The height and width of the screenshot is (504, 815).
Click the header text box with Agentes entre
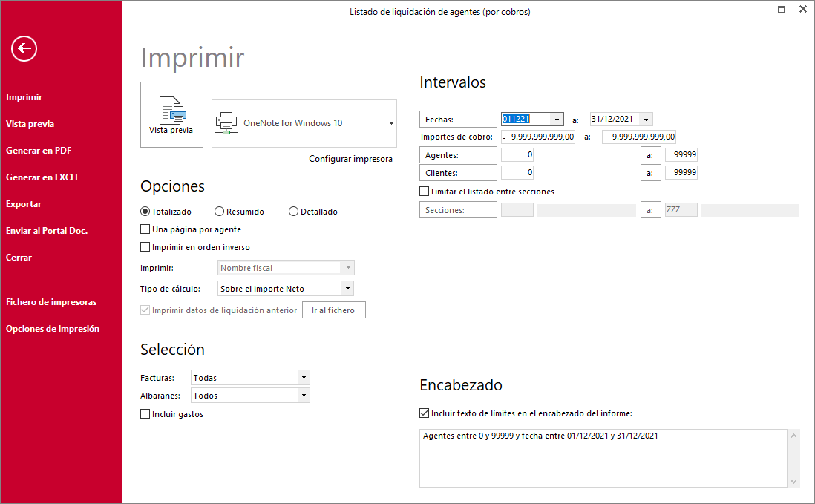click(603, 458)
